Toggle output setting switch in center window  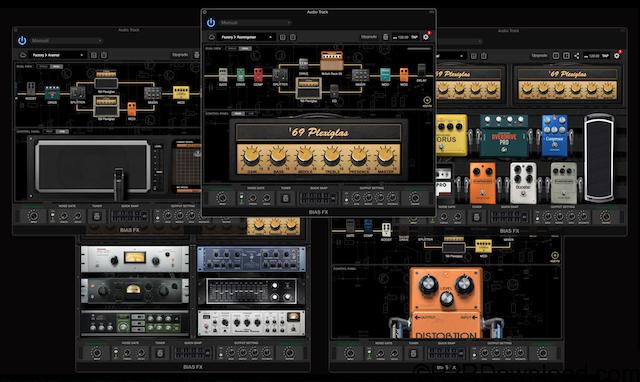346,198
